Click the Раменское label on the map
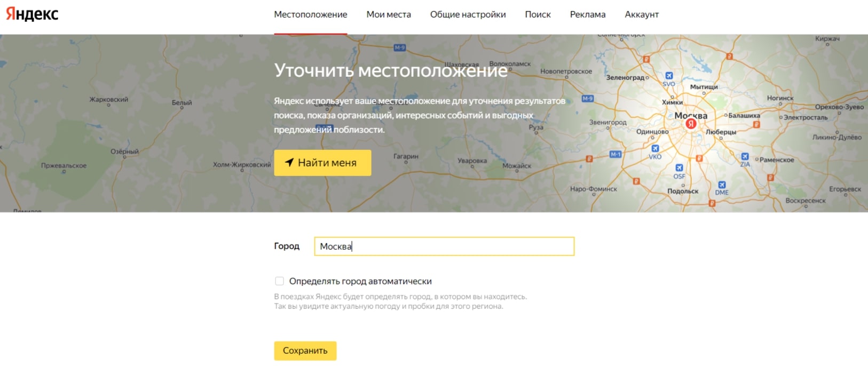 click(x=777, y=160)
